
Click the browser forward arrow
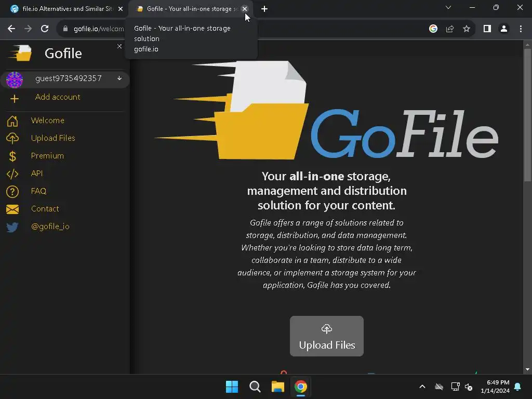pos(28,29)
